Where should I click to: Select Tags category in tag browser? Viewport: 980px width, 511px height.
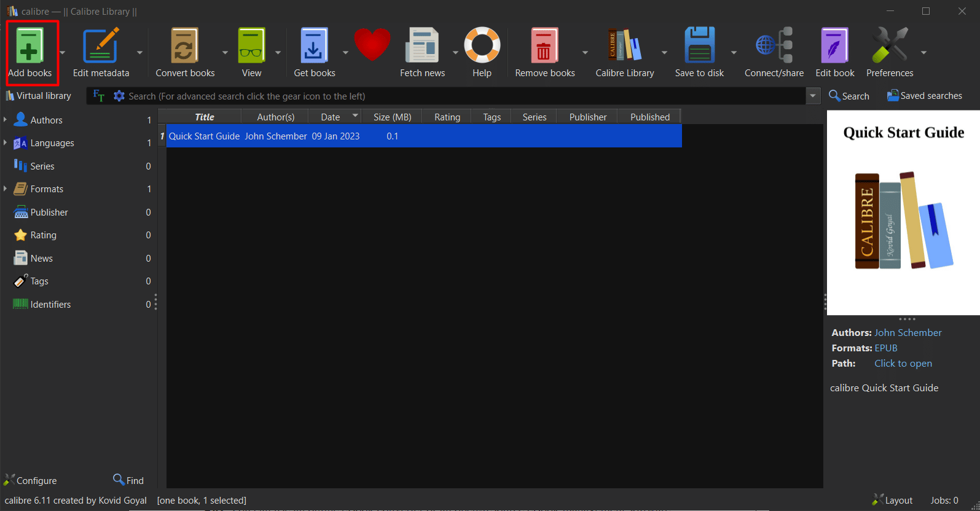pyautogui.click(x=39, y=281)
